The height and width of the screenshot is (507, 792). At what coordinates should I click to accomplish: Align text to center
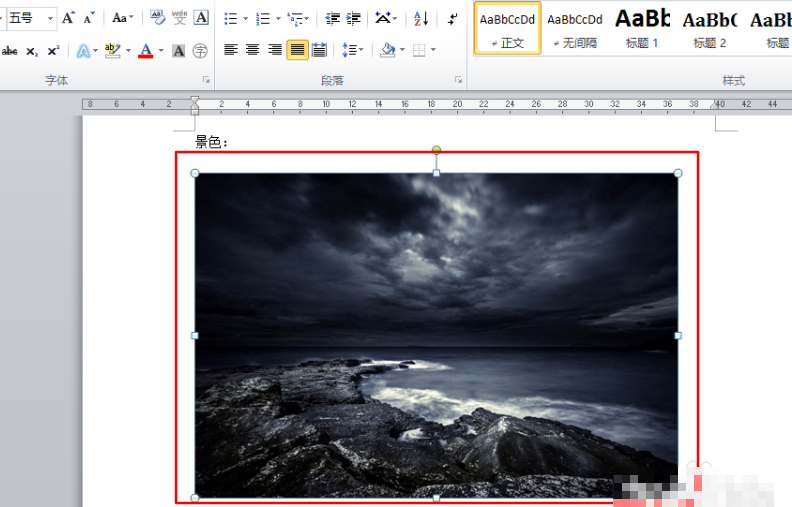tap(253, 50)
